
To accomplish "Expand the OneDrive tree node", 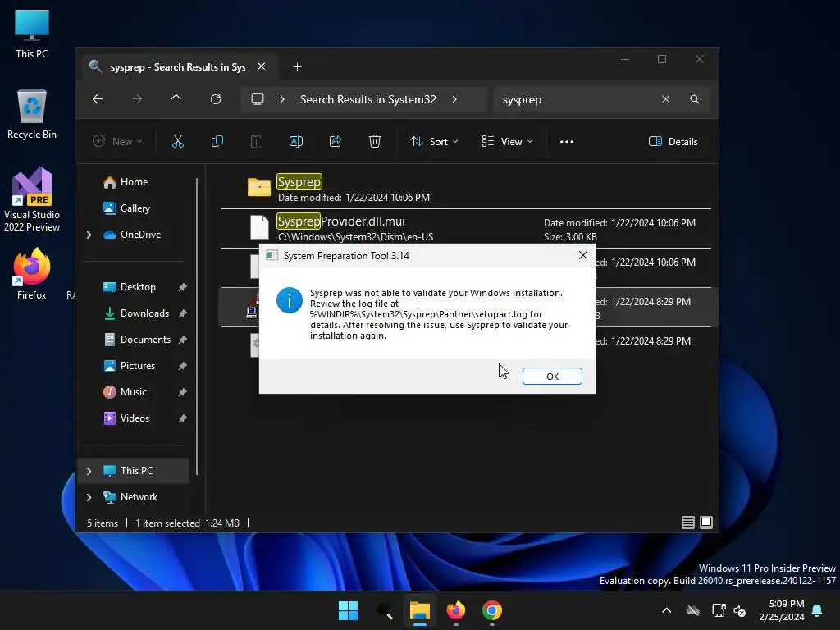I will coord(89,235).
